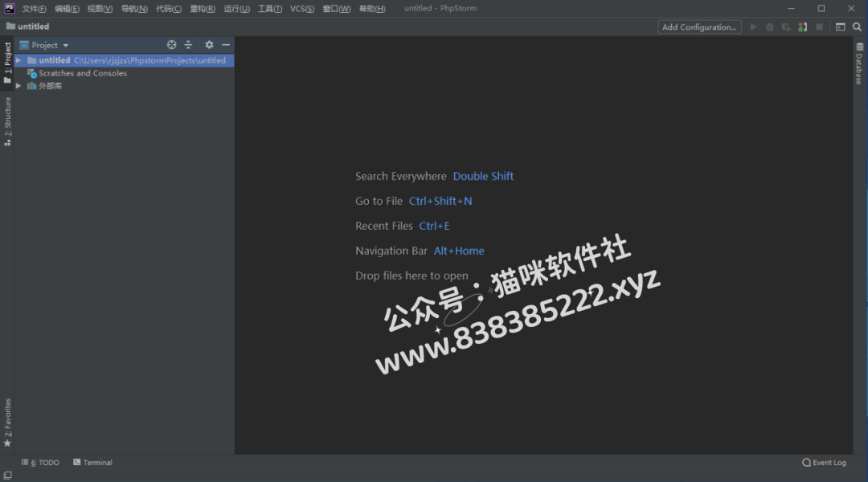868x482 pixels.
Task: Open the Event Log
Action: click(x=825, y=463)
